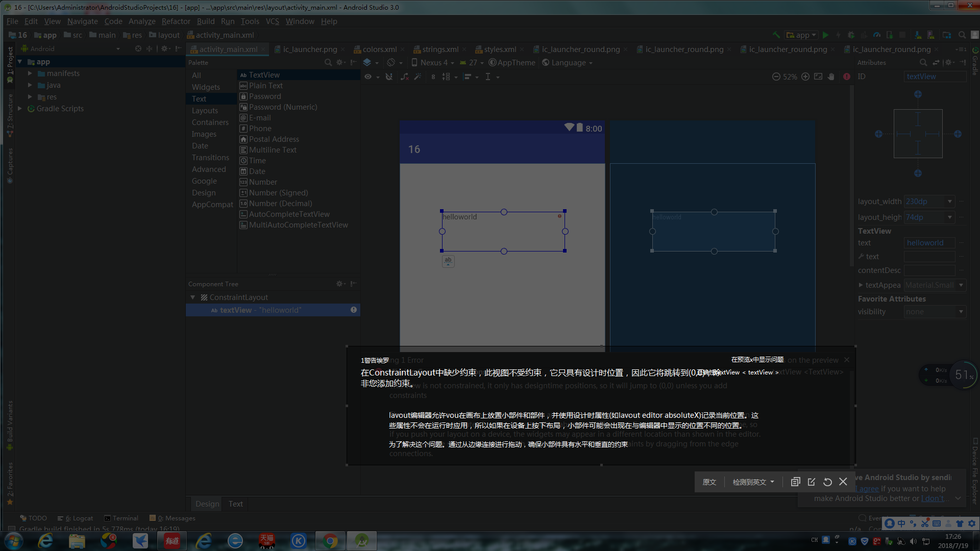Close the translation overlay toolbar
Screen dimensions: 980x551
843,482
